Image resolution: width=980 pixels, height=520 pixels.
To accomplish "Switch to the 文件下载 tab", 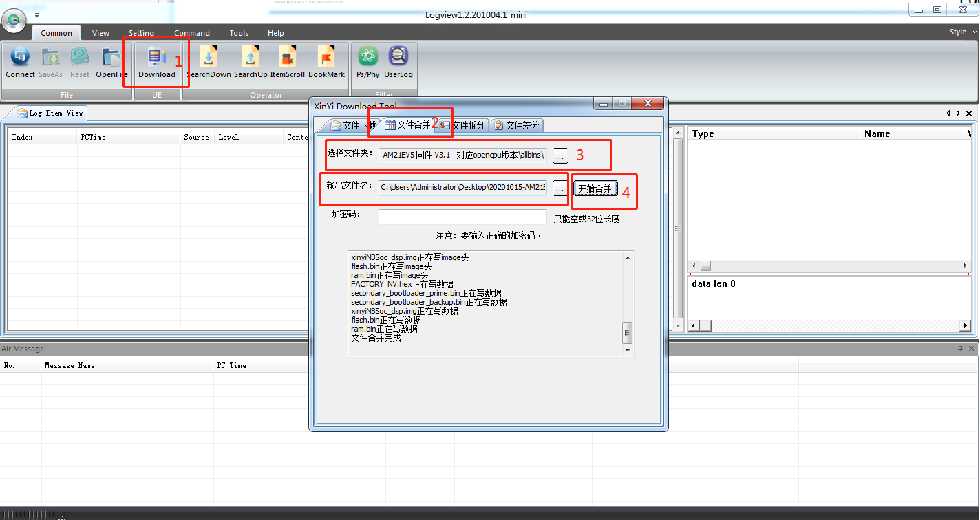I will (354, 125).
